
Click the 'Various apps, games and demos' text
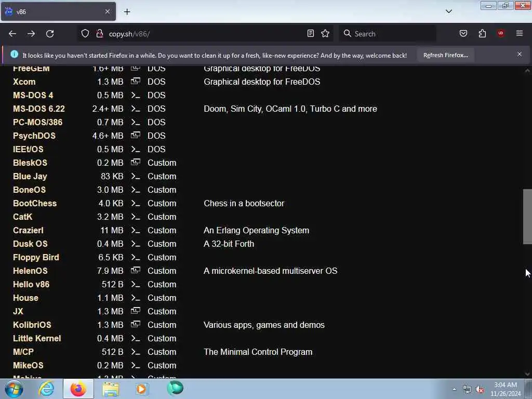264,325
